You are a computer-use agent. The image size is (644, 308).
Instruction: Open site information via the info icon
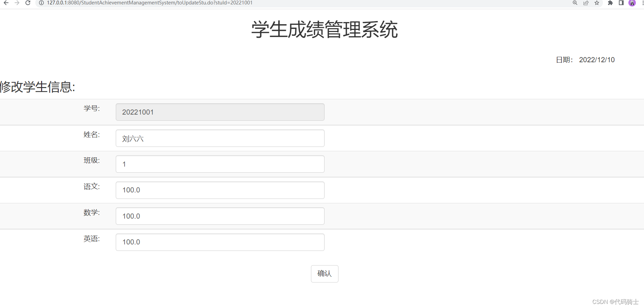point(41,3)
